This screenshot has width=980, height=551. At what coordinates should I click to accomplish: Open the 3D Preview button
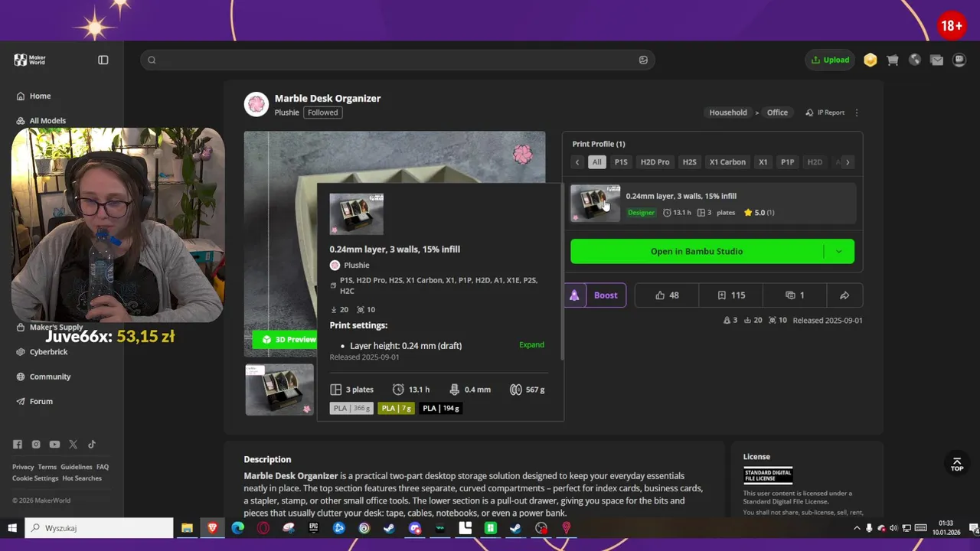tap(285, 339)
